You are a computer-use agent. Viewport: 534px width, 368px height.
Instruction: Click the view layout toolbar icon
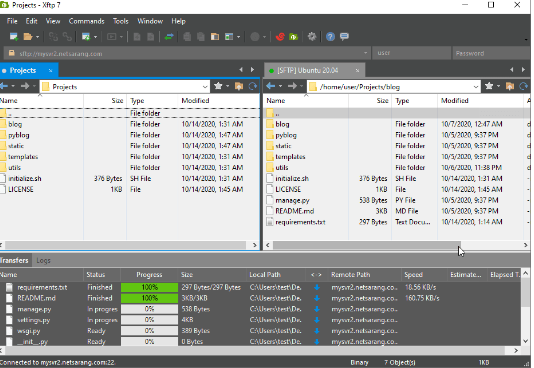click(x=229, y=36)
